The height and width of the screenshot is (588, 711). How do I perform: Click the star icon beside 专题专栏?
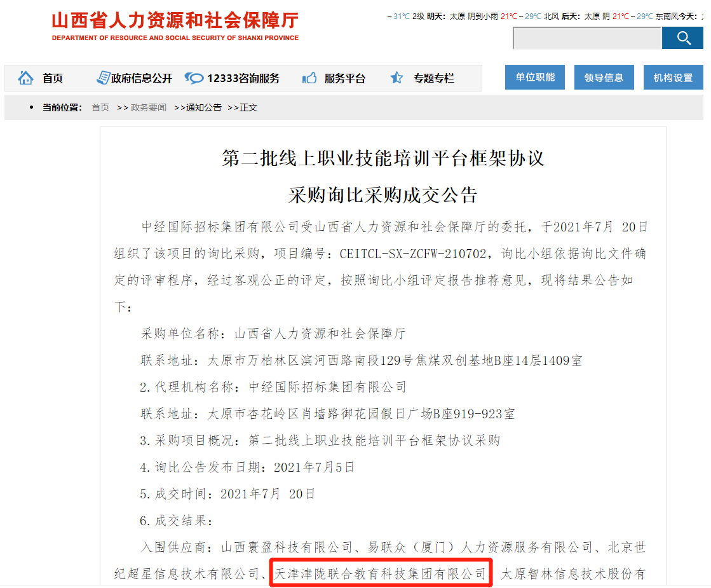[x=397, y=78]
